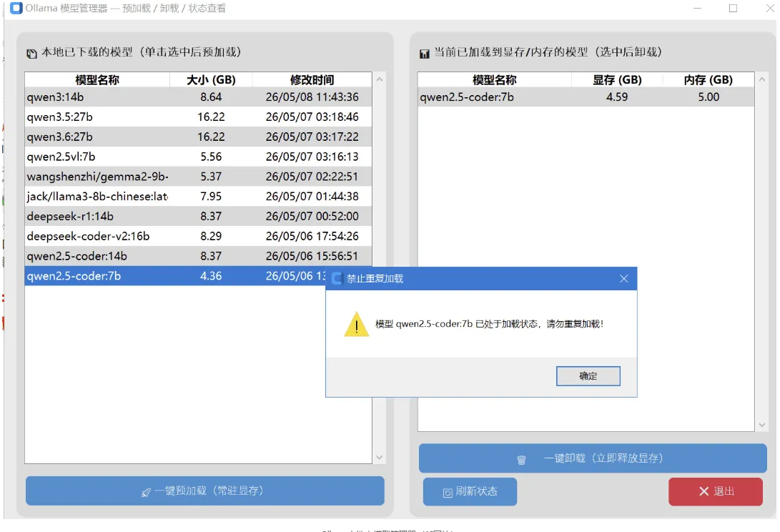This screenshot has width=780, height=532.
Task: Select wangshenzhi/gemma2-9b model row
Action: 198,177
